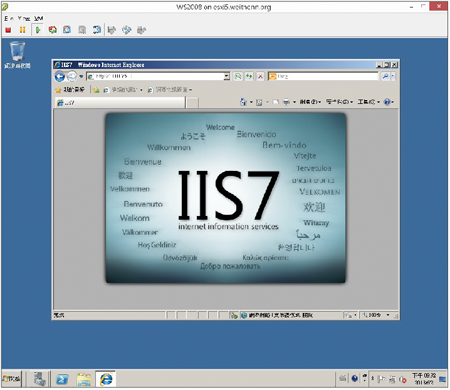The height and width of the screenshot is (390, 450).
Task: Open the Help question mark menu
Action: tap(389, 102)
